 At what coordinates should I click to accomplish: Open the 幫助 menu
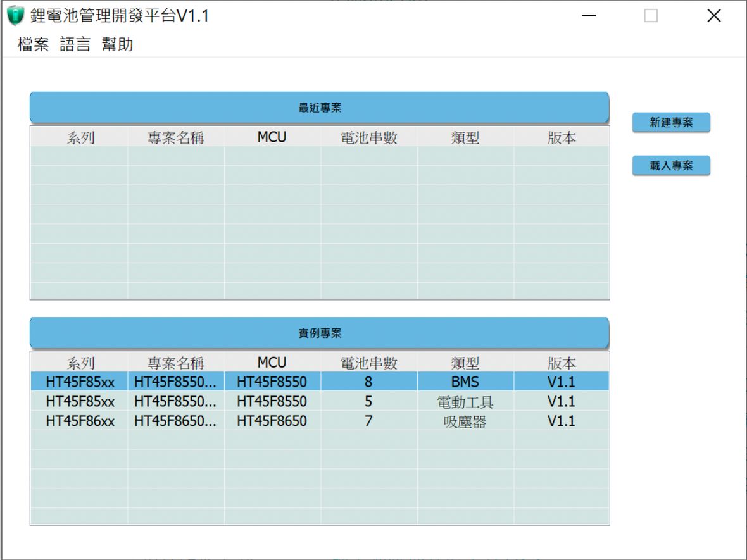(x=117, y=44)
